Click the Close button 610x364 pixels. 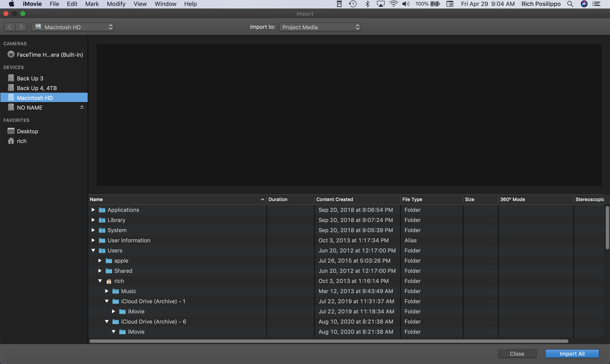(x=517, y=354)
